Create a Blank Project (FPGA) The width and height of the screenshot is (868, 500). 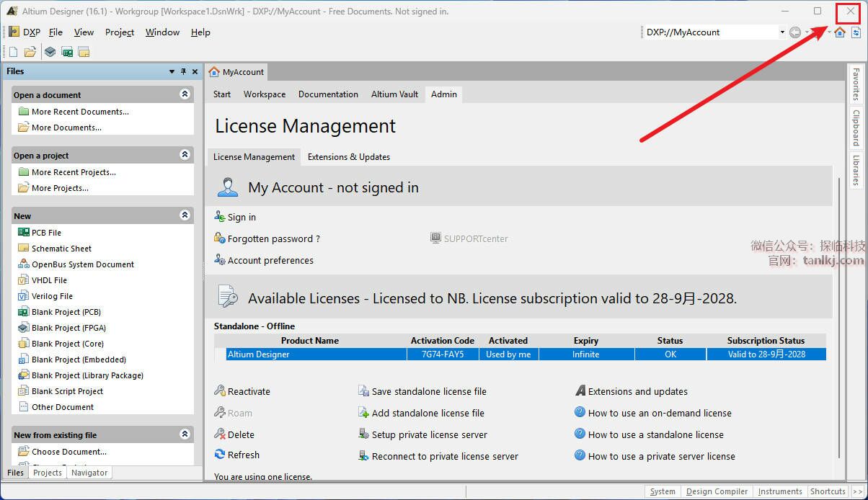69,328
